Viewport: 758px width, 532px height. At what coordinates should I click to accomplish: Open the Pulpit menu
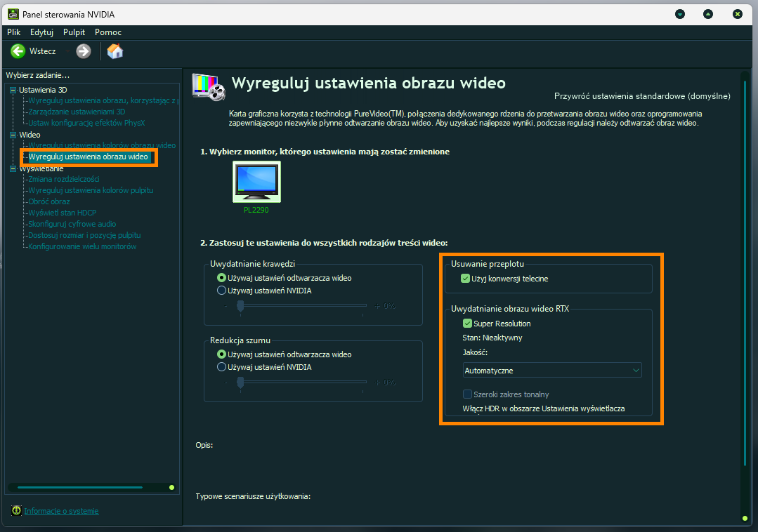[x=74, y=32]
